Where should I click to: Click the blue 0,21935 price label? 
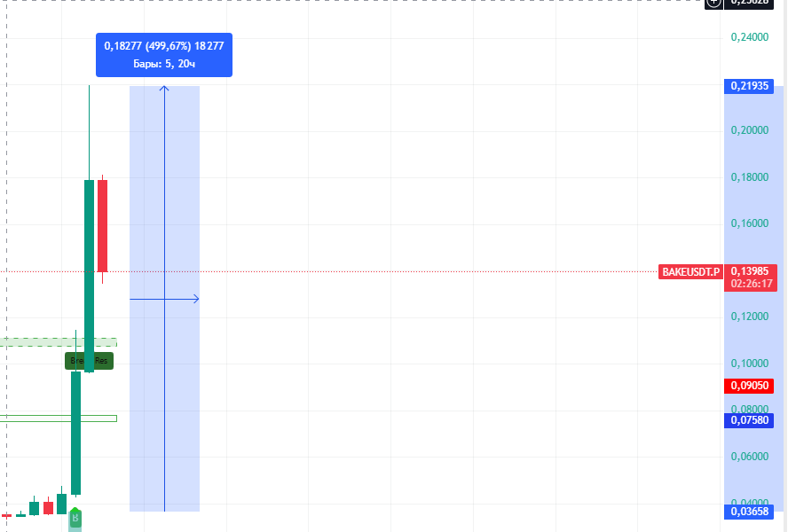pyautogui.click(x=750, y=86)
